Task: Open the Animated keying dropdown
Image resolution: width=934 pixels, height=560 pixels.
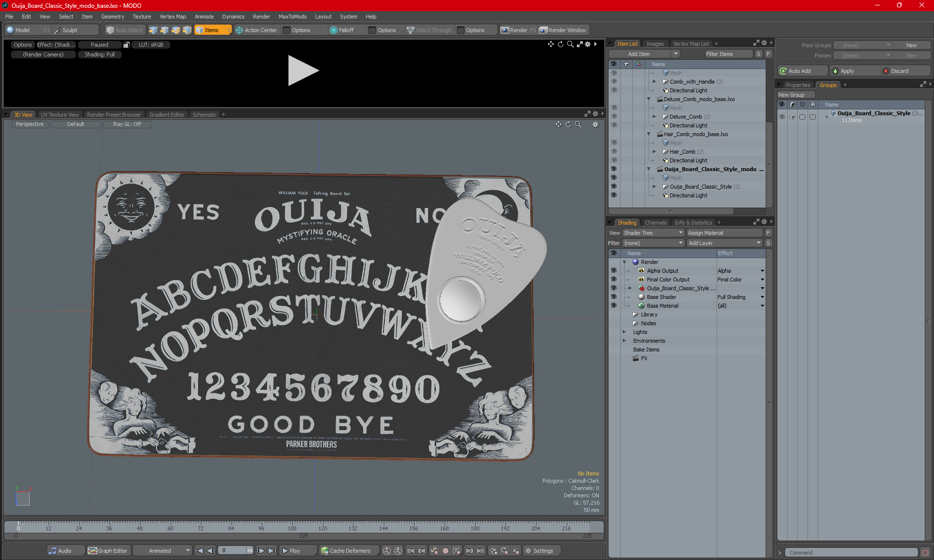Action: (162, 551)
